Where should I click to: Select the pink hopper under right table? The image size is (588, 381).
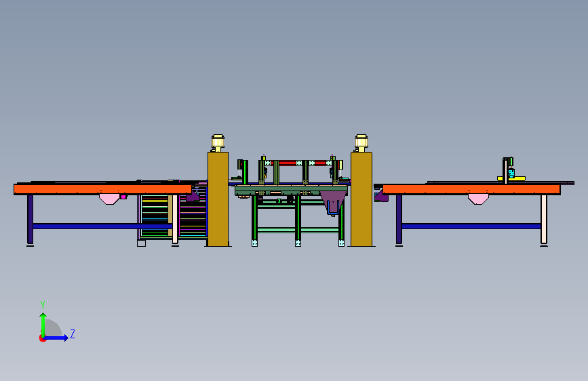478,199
